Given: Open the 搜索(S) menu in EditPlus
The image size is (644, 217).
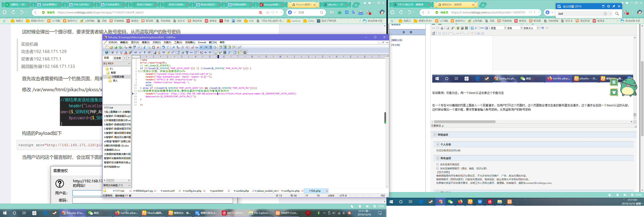Looking at the screenshot, I should click(146, 42).
